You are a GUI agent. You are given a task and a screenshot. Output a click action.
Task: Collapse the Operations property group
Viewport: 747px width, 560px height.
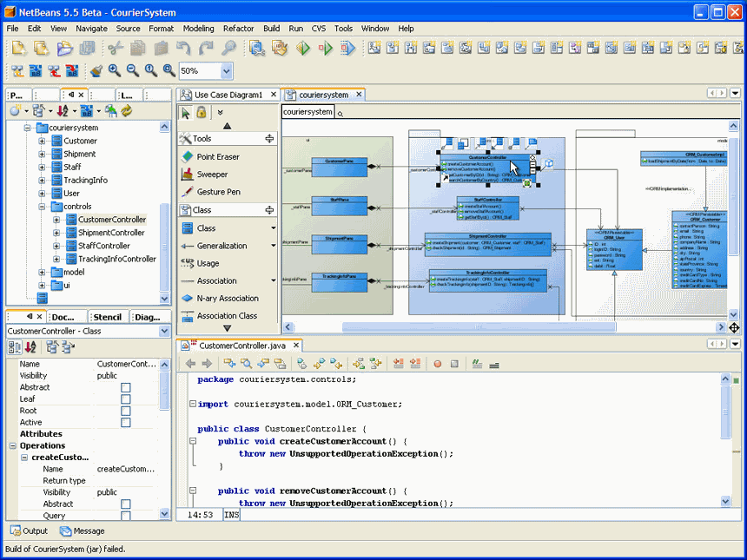[13, 445]
